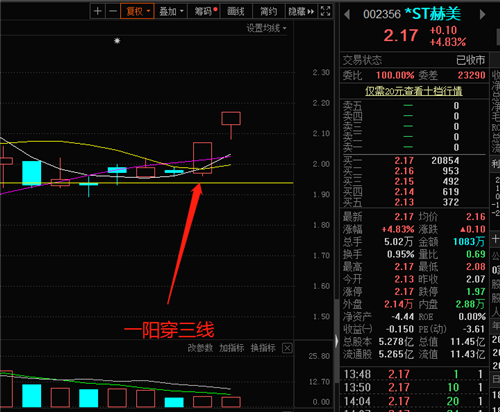Click the 卖五 row label

(353, 106)
